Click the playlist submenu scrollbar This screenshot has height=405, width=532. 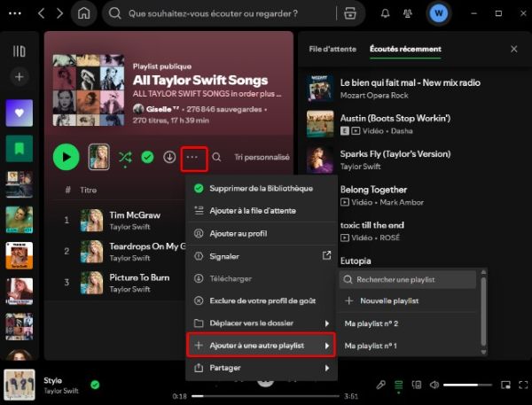click(484, 312)
